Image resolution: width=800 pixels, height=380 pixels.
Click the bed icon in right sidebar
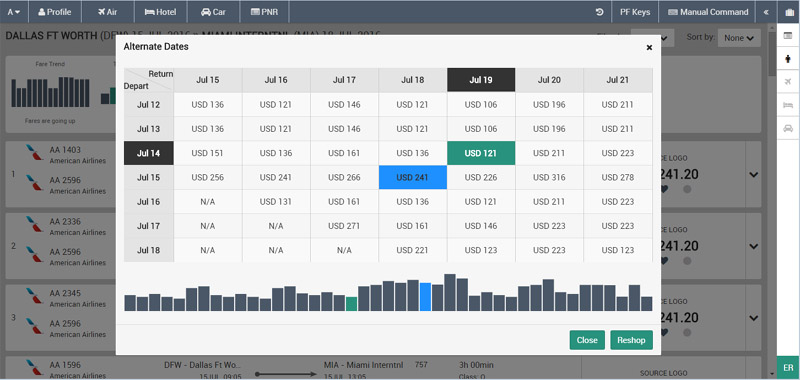[x=788, y=105]
